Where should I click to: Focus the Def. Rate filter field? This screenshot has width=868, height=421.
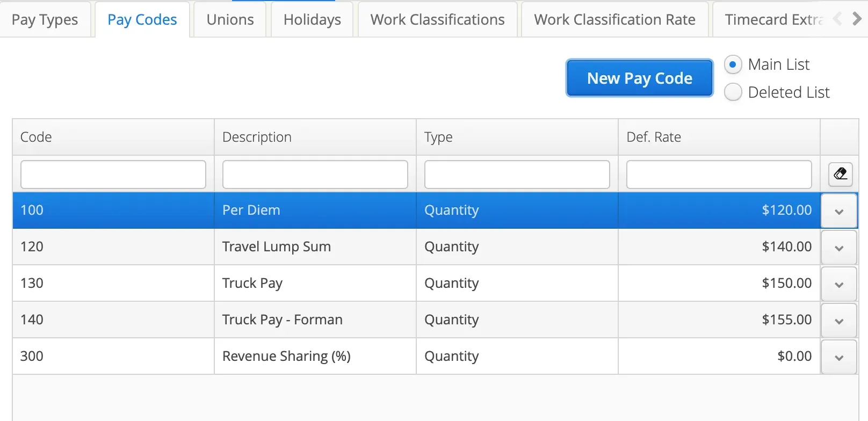point(719,175)
